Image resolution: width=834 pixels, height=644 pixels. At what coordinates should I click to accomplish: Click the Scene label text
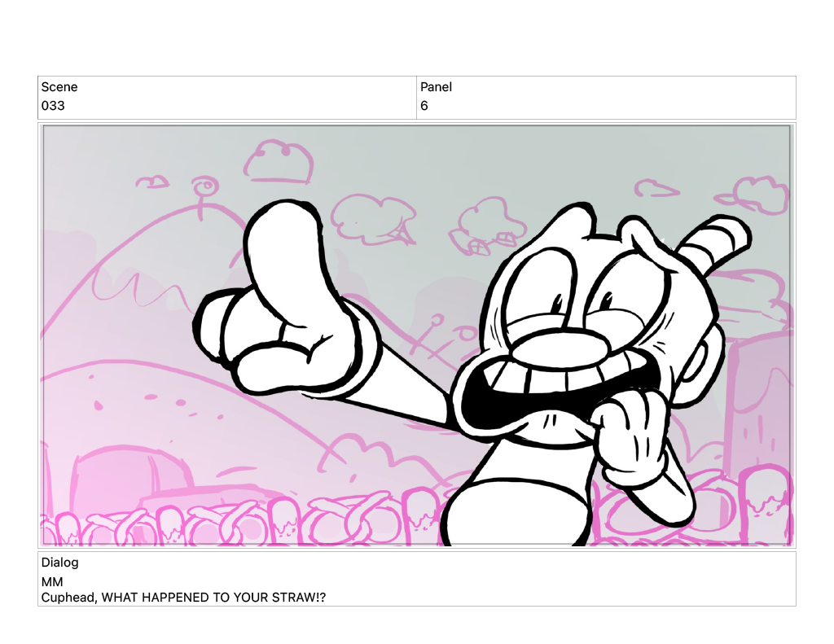pos(59,87)
